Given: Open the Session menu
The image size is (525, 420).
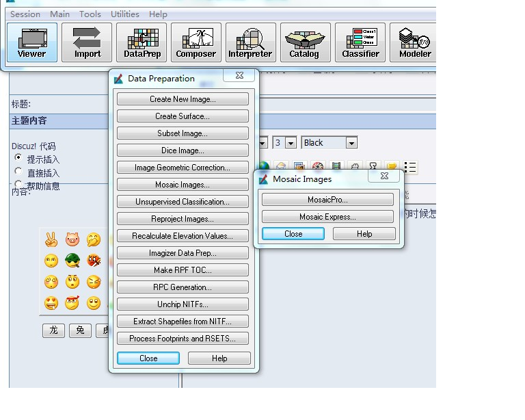Looking at the screenshot, I should click(25, 14).
